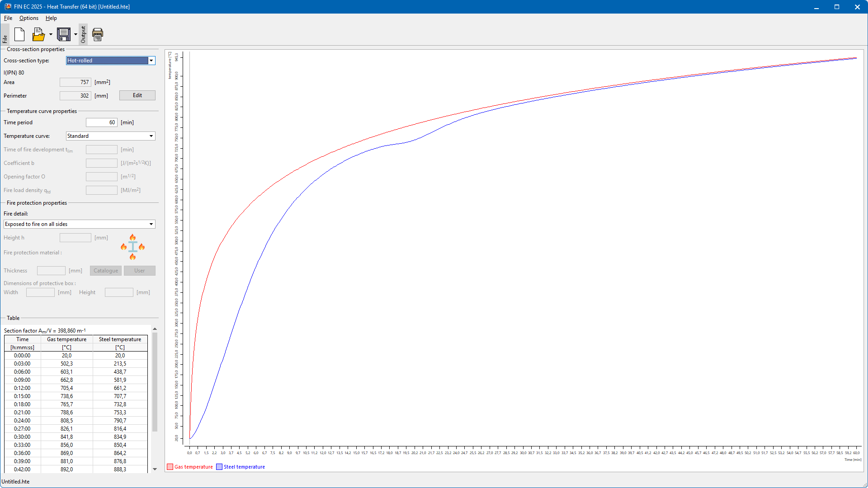Open the Fire detail dropdown
The image size is (868, 488).
click(151, 224)
